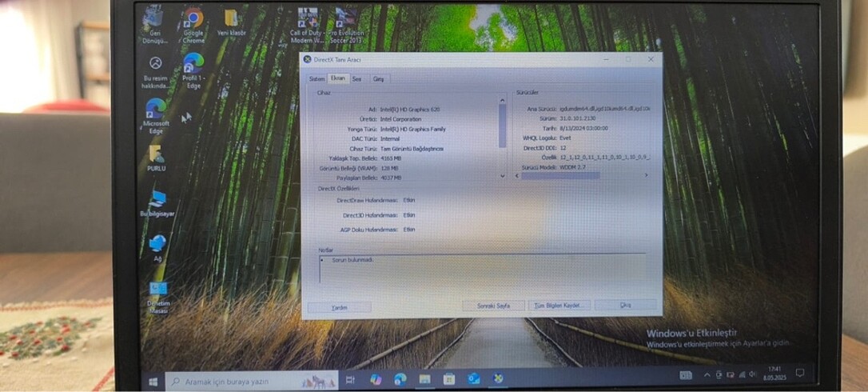
Task: Open the Geri Dönüşüm recycle bin icon
Action: tap(155, 25)
